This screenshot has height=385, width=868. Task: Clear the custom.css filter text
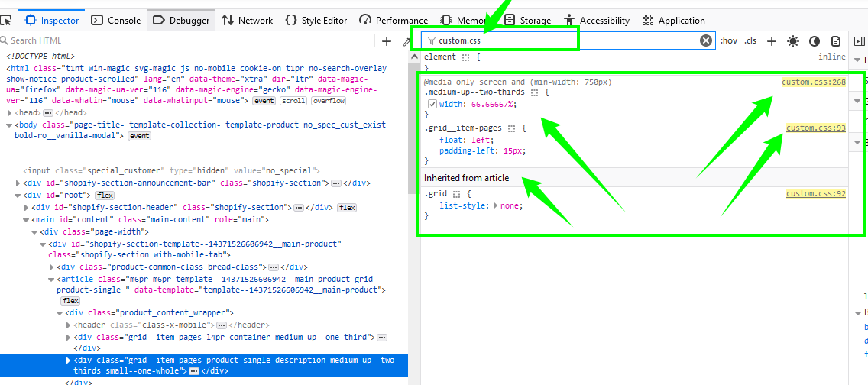tap(706, 40)
